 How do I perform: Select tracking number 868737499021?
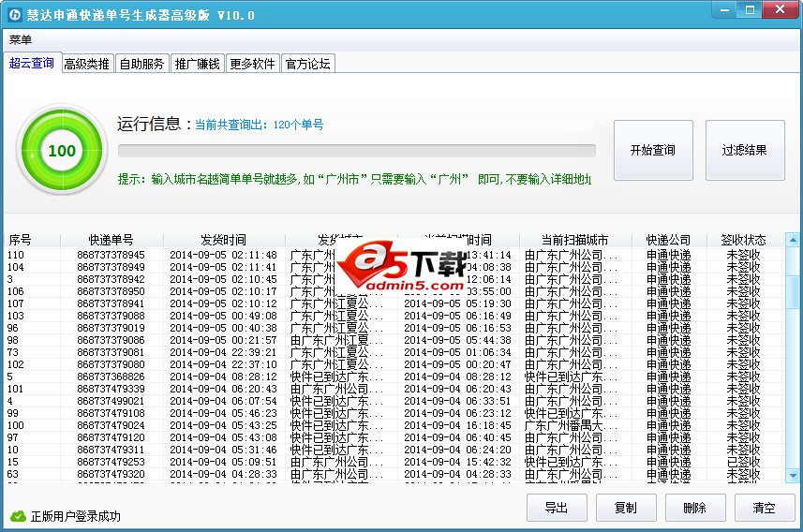point(112,402)
